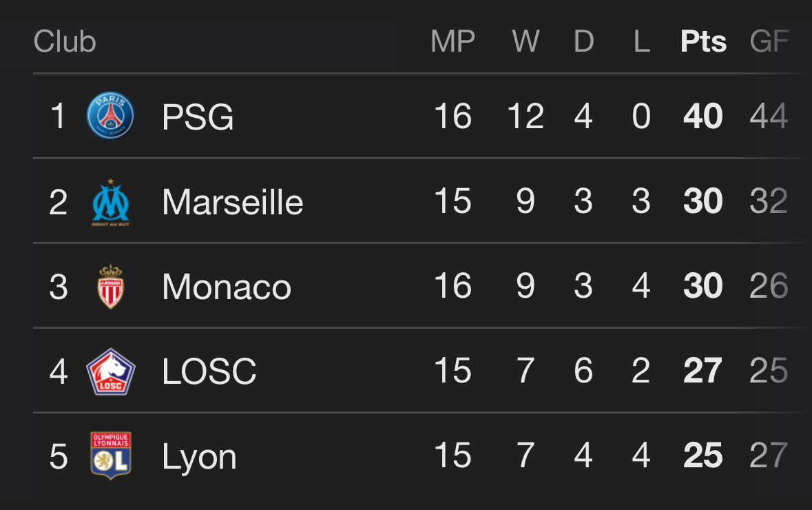Image resolution: width=812 pixels, height=510 pixels.
Task: Click PSG's 40 points value
Action: 702,116
